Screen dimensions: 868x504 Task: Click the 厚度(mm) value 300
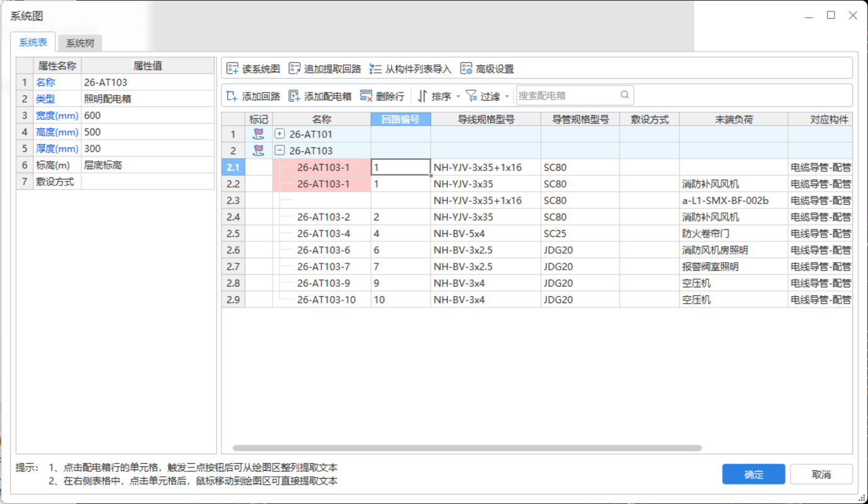[148, 149]
